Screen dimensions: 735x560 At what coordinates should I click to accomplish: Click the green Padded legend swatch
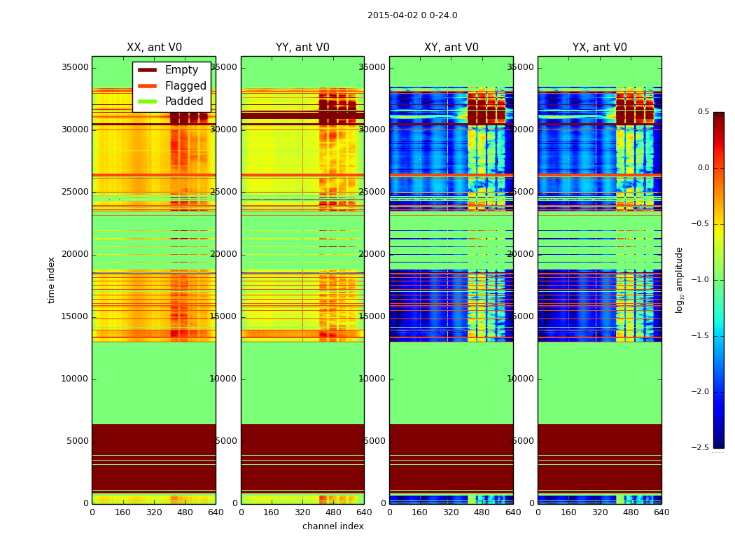(147, 101)
